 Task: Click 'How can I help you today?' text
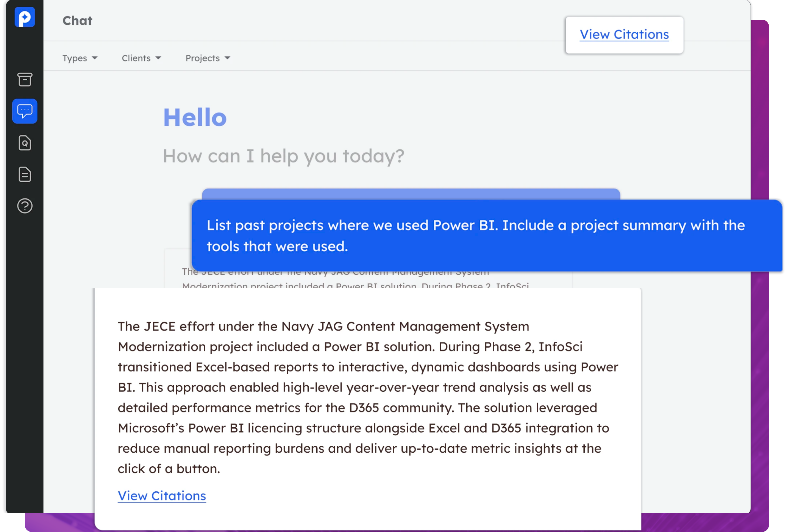coord(284,156)
